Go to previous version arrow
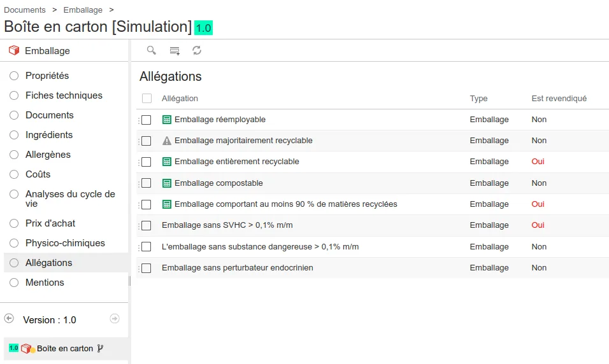 click(9, 319)
